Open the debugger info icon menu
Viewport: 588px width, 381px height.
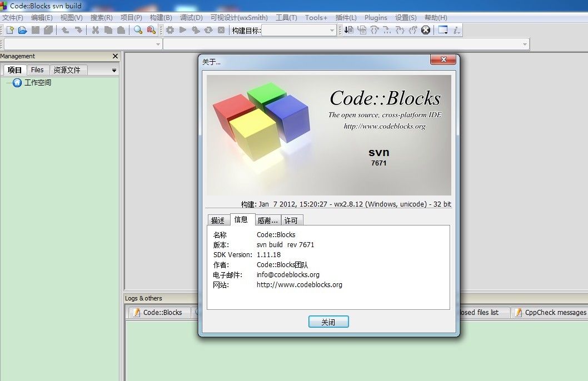click(456, 30)
